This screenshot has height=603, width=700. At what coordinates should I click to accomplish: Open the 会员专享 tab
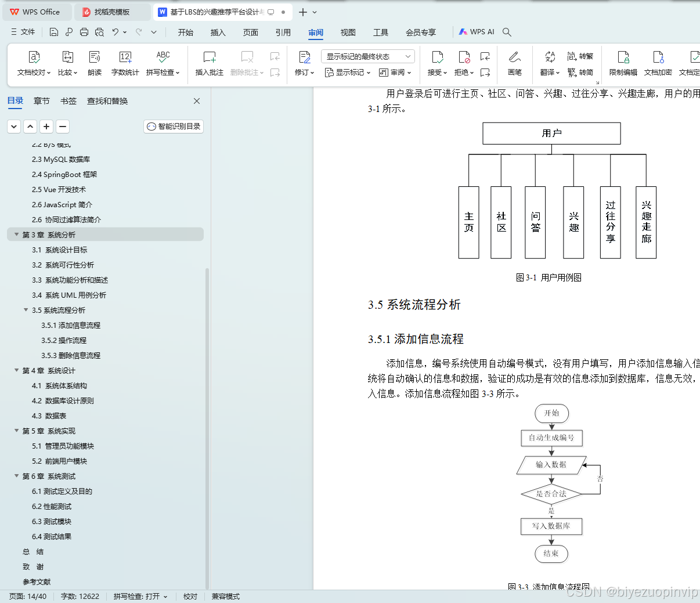[421, 32]
